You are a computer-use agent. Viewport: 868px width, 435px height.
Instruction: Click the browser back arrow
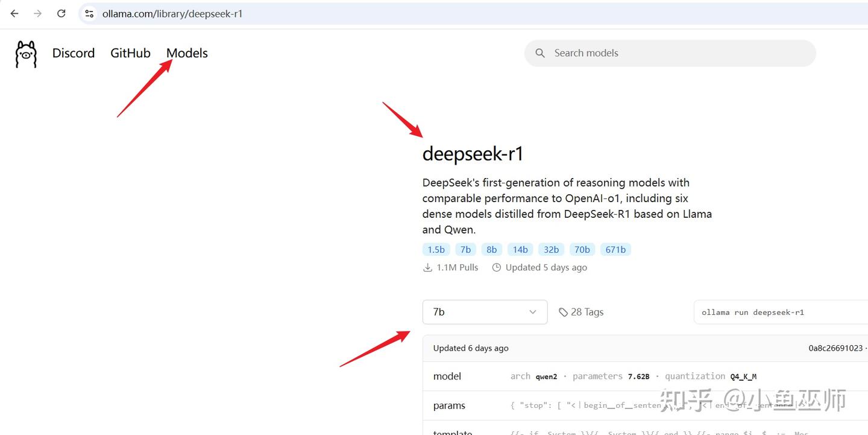tap(14, 13)
